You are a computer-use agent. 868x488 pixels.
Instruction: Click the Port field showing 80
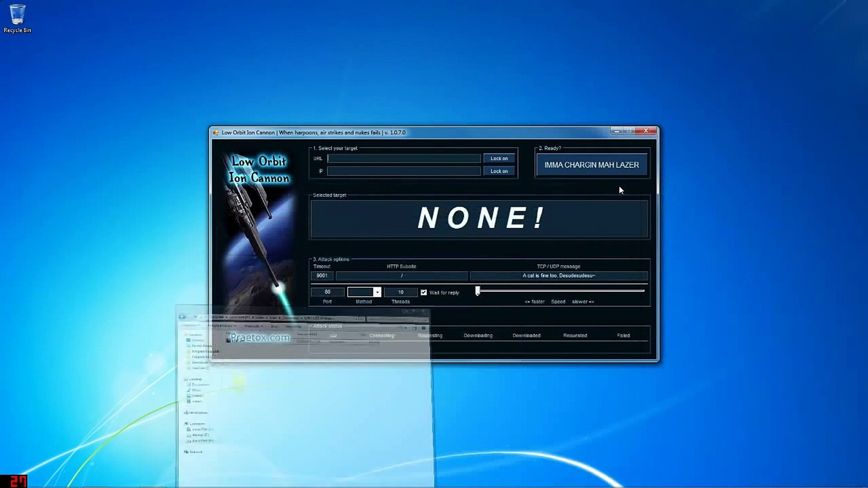click(x=327, y=292)
